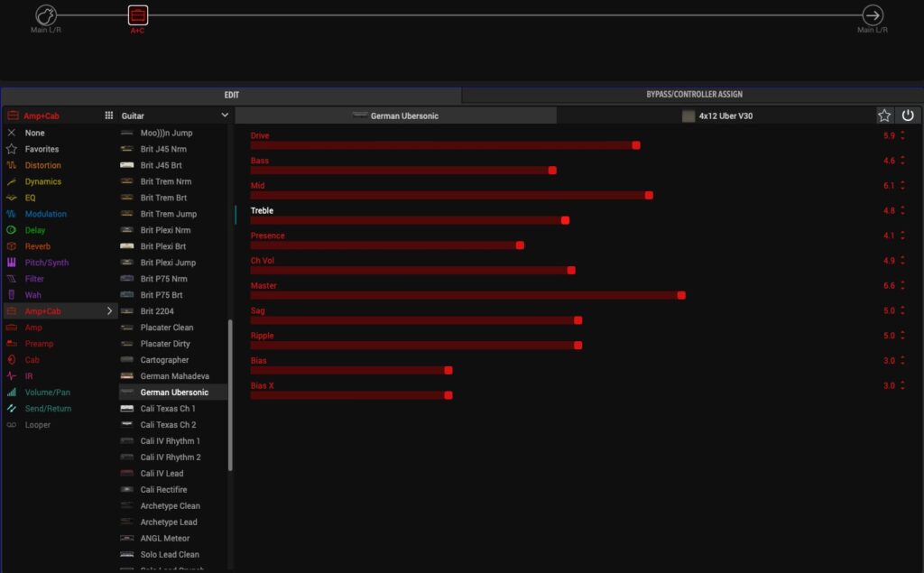Choose Cali Rectifire from the amp list
Viewport: 924px width, 573px height.
163,490
